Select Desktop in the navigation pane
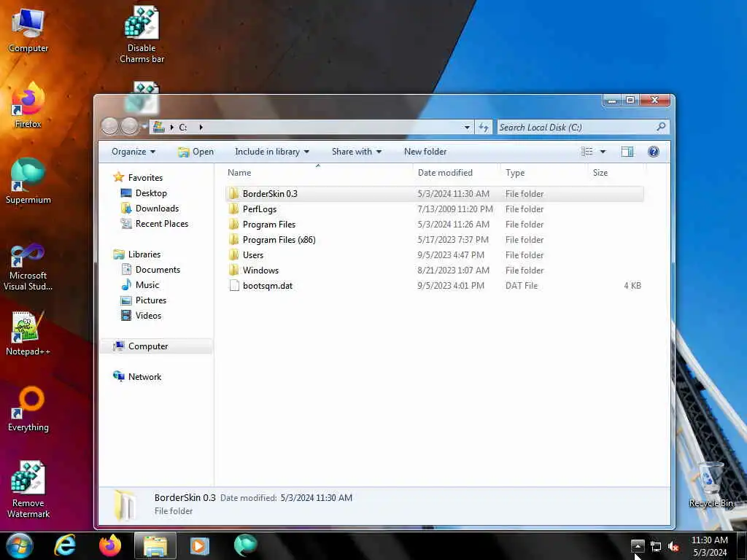Viewport: 747px width, 560px height. pos(151,192)
